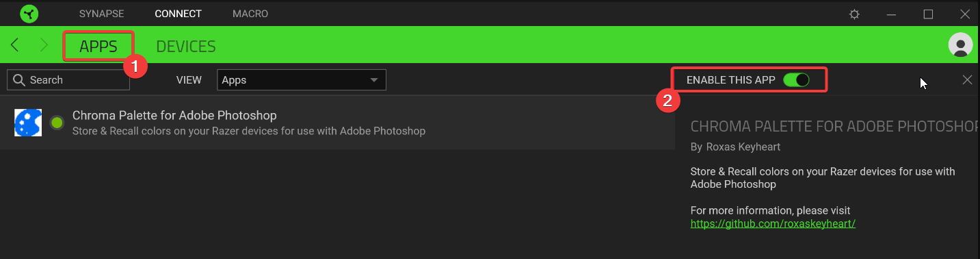Click green status indicator beside Chroma Palette
Screen dimensions: 980x259
click(57, 123)
